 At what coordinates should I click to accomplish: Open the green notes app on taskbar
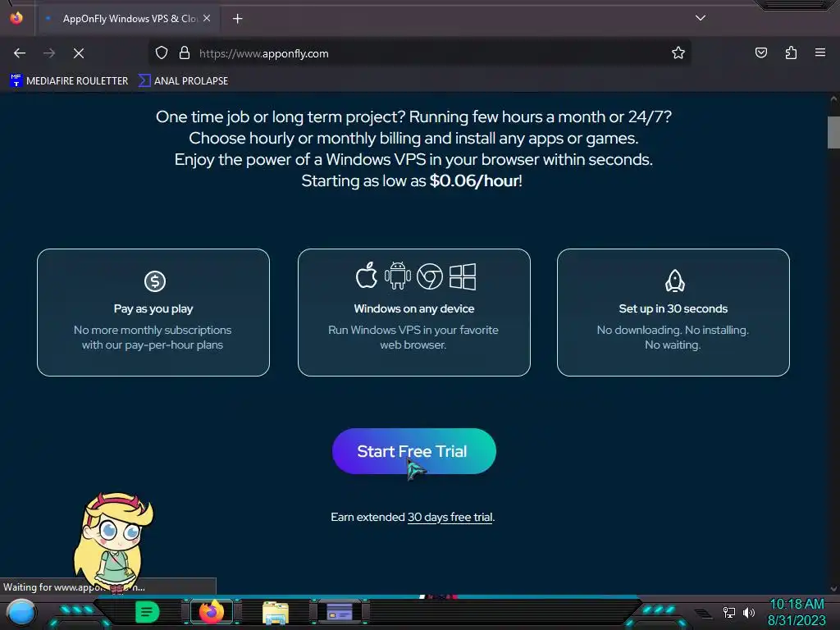tap(148, 612)
